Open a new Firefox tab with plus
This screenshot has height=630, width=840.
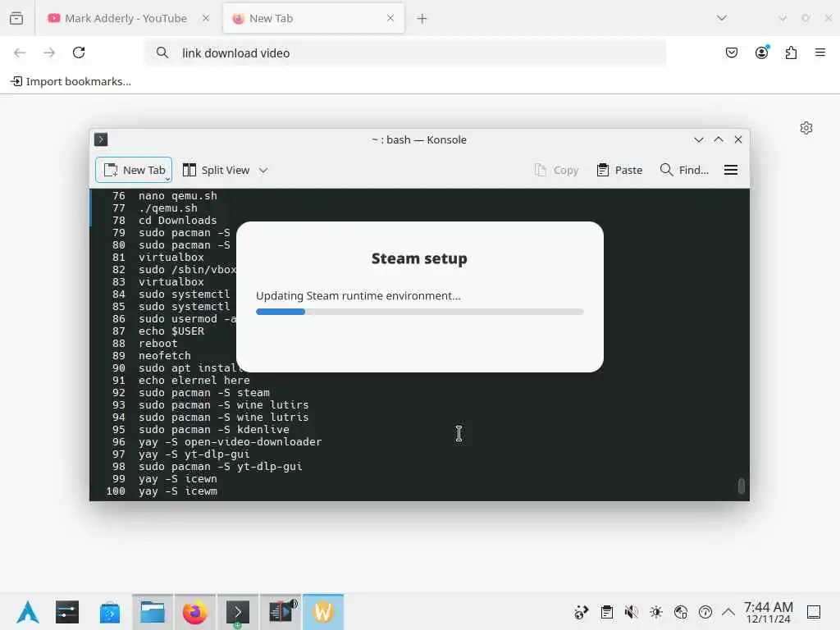(422, 19)
